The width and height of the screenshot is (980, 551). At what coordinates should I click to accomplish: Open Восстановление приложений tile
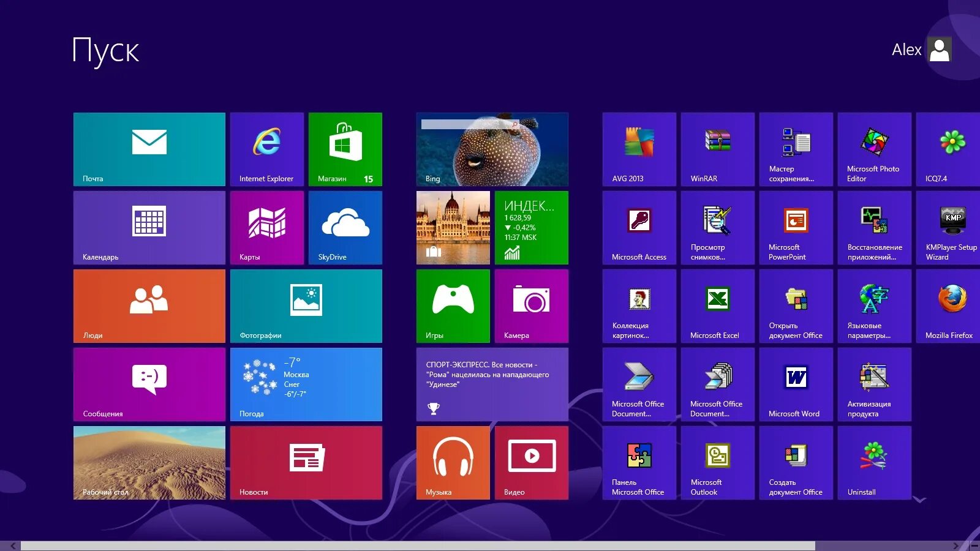point(875,228)
